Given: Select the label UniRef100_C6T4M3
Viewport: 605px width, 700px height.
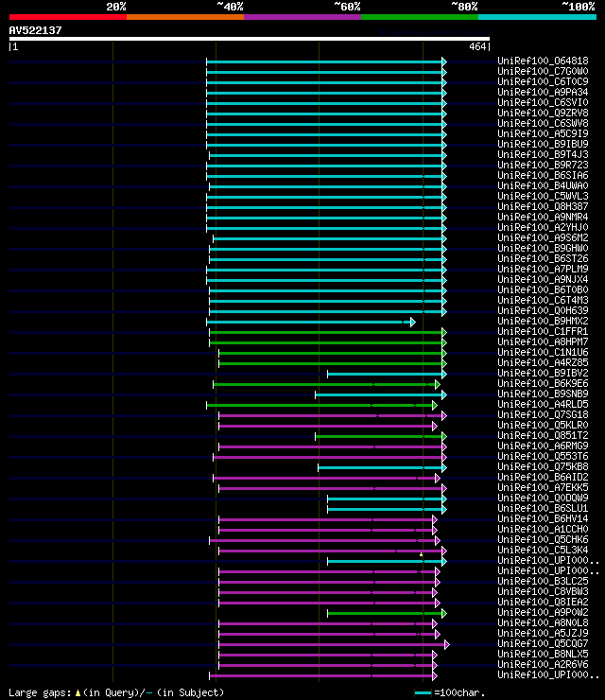Looking at the screenshot, I should pyautogui.click(x=543, y=300).
